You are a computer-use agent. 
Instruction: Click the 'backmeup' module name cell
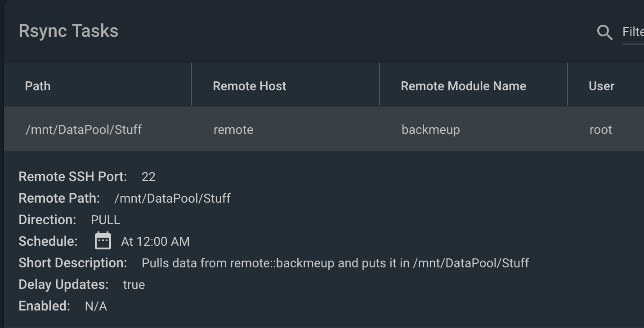(430, 130)
